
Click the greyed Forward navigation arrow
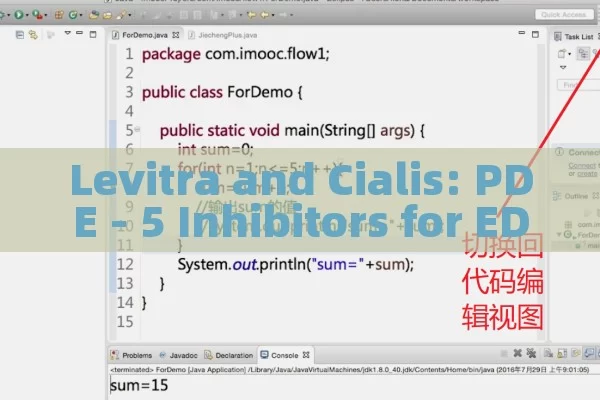(283, 15)
